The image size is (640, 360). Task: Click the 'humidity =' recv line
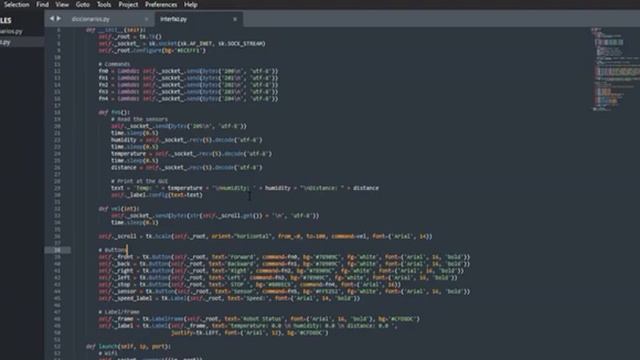pos(187,140)
